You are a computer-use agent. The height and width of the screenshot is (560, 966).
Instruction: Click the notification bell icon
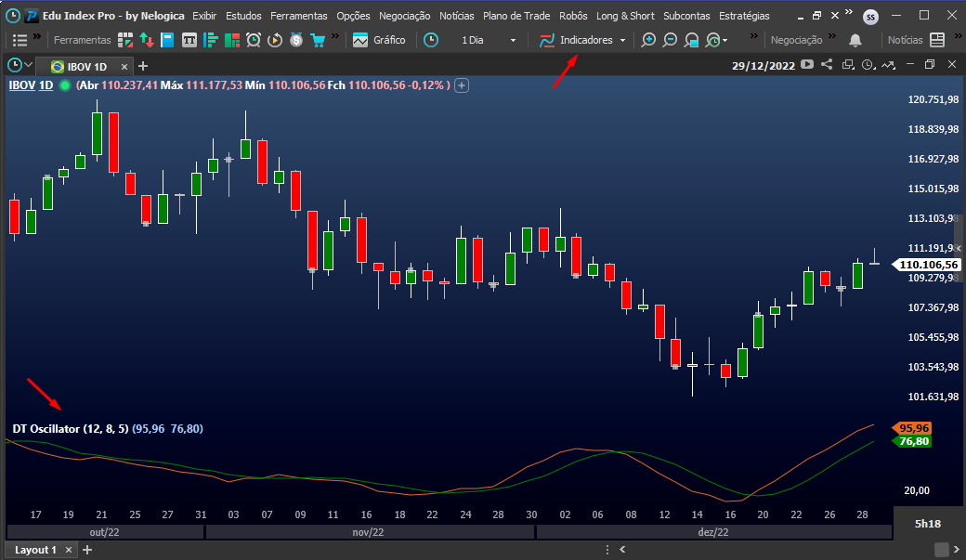coord(855,40)
